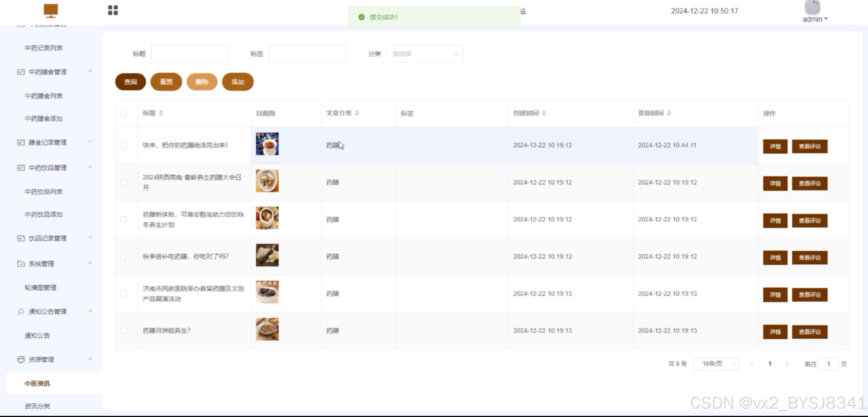Go to next page arrow
The height and width of the screenshot is (417, 868).
787,364
